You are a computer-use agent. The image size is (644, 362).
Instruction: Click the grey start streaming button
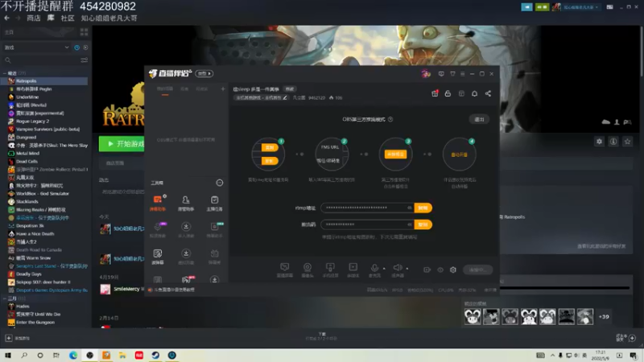(477, 269)
